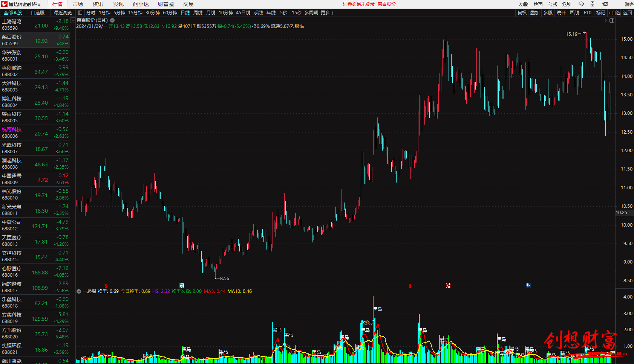Click the 财 event marker on chart
The width and height of the screenshot is (634, 364).
(x=528, y=285)
